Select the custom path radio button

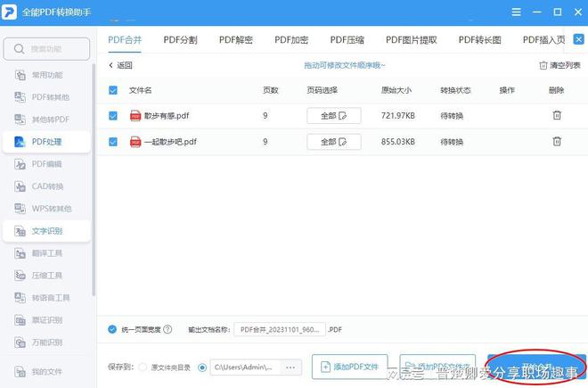(202, 367)
